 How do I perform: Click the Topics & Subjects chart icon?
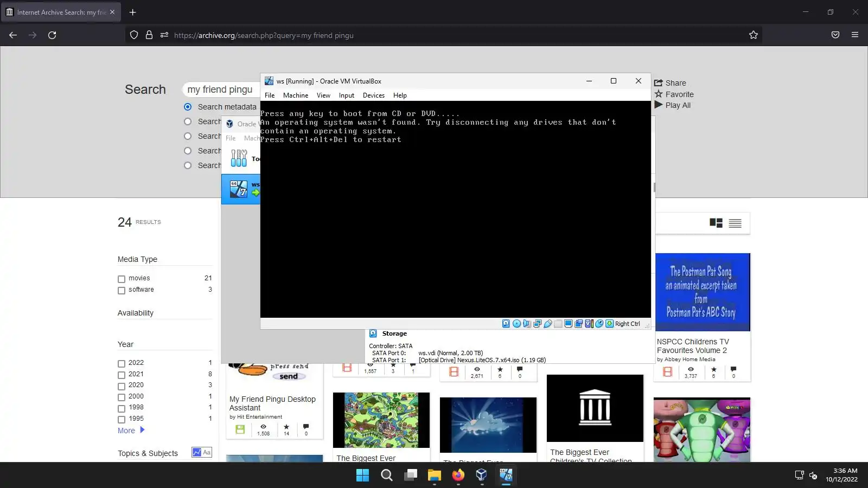tap(196, 452)
